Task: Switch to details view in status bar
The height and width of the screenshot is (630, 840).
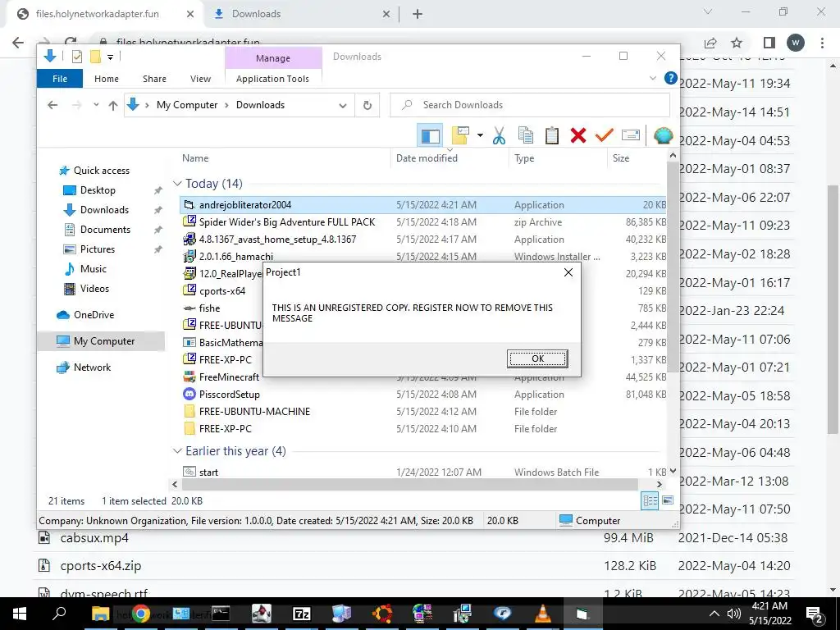Action: (650, 501)
